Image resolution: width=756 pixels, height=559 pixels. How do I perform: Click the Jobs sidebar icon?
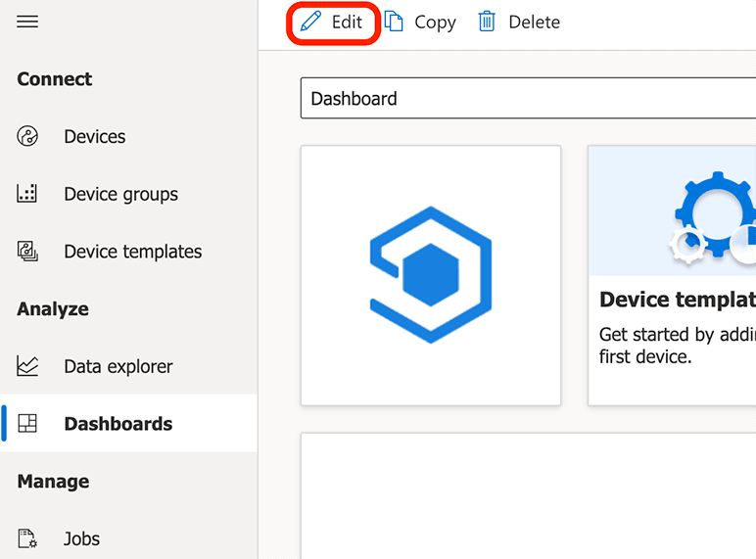(x=27, y=538)
